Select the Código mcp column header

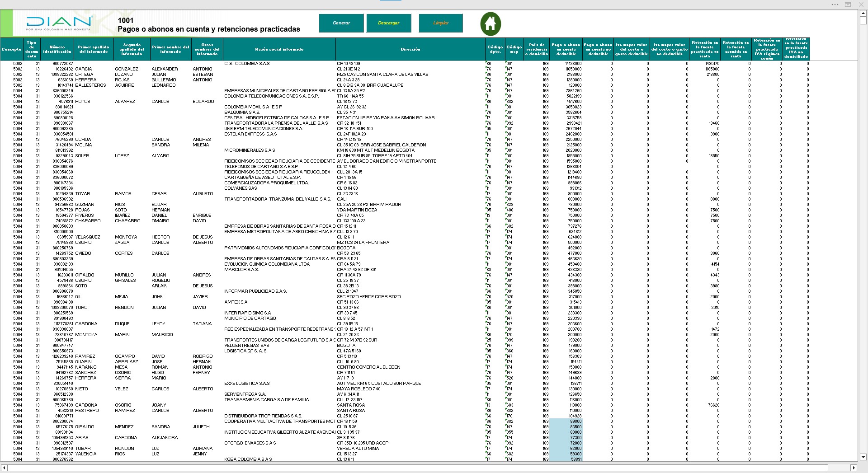[514, 49]
